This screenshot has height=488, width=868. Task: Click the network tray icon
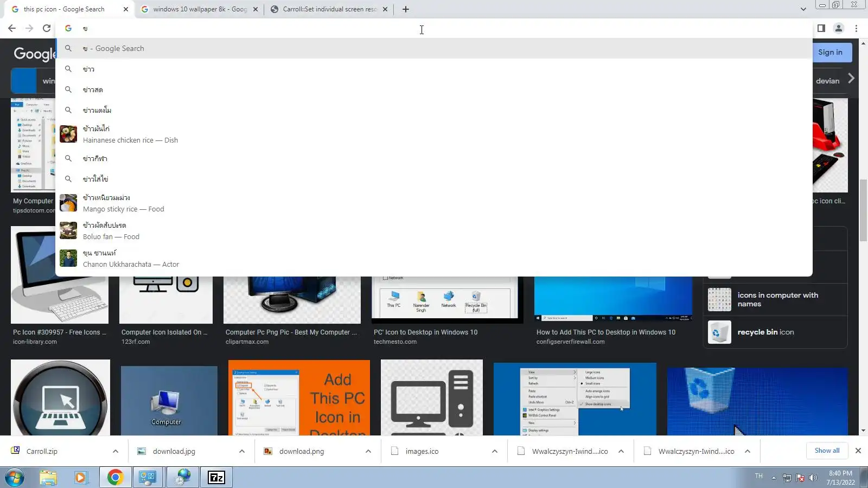[x=787, y=478]
